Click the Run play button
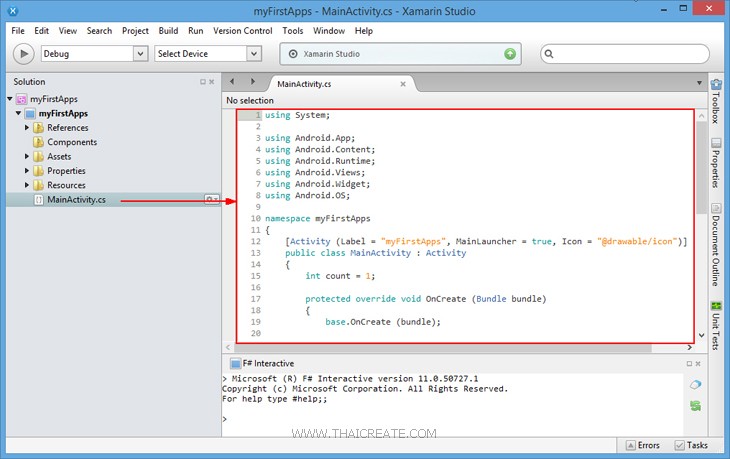This screenshot has width=730, height=459. (23, 54)
